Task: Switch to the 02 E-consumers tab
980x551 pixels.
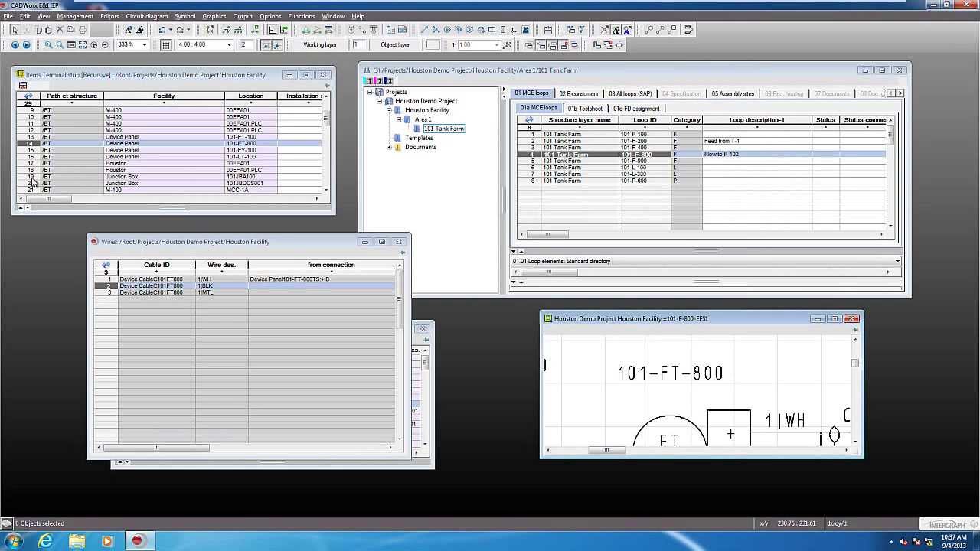Action: [x=578, y=93]
